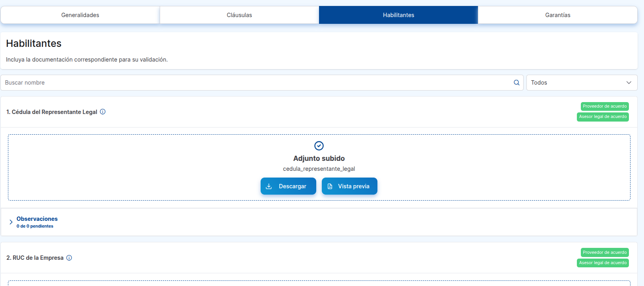Focus the Buscar nombre search field
The width and height of the screenshot is (644, 286).
(254, 83)
